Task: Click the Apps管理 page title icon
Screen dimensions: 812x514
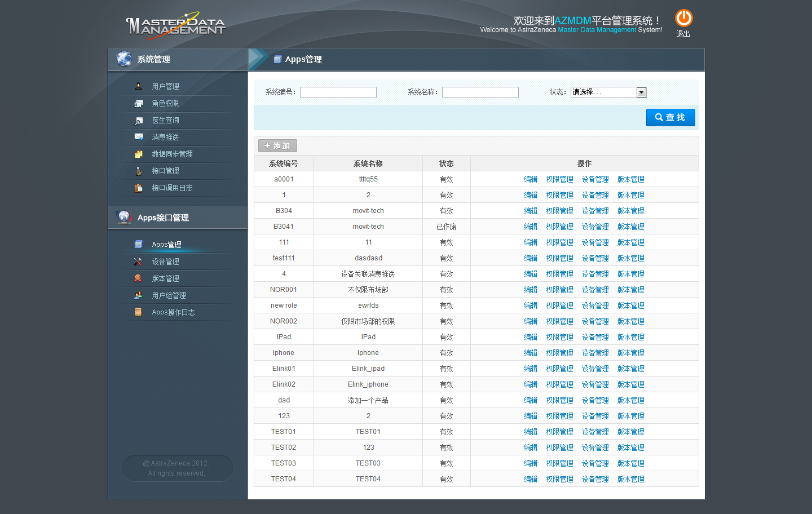Action: [277, 59]
